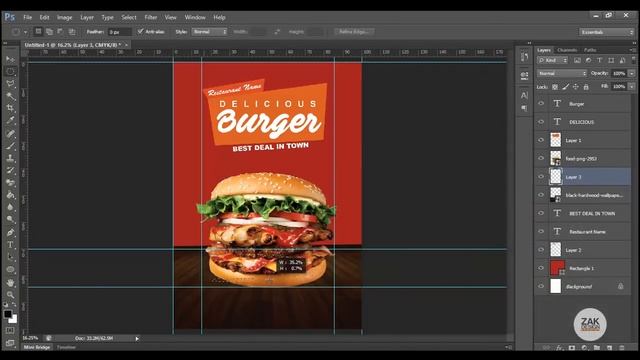Viewport: 640px width, 360px height.
Task: Open the Essentials workspace dropdown
Action: 606,32
